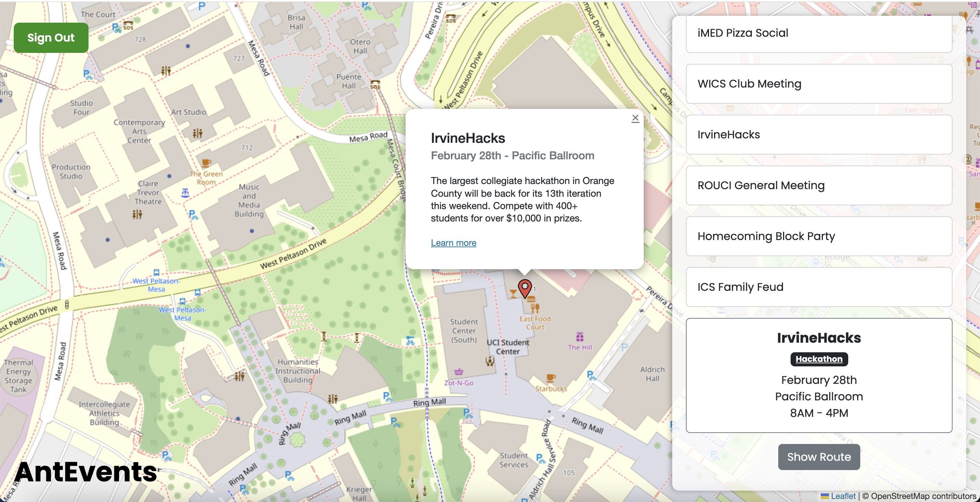The width and height of the screenshot is (980, 502).
Task: Click the West Peltason-Mesa bus stop icon
Action: coord(156,272)
